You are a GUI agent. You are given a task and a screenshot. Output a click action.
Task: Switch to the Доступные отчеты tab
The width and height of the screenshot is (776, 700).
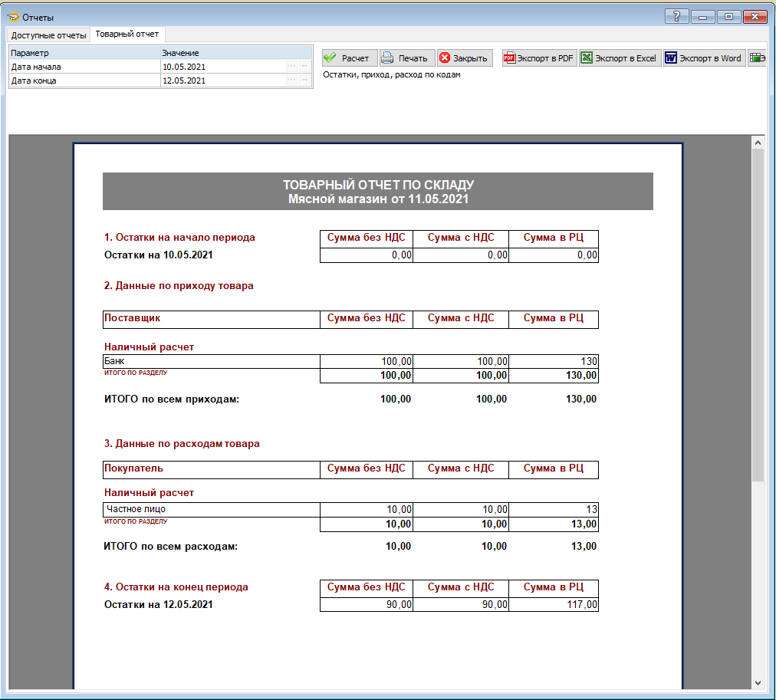(x=48, y=35)
